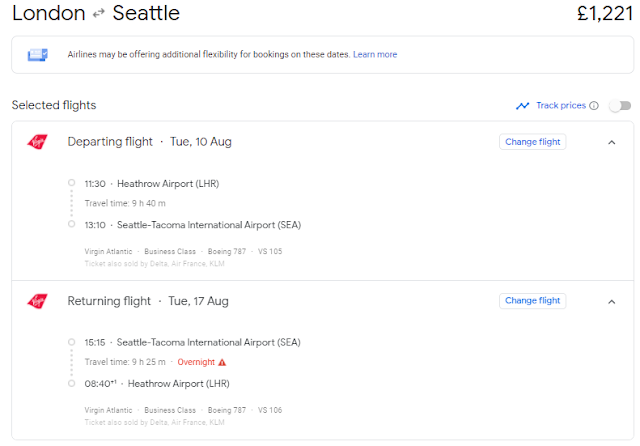Click the Track prices label
This screenshot has height=446, width=640.
[x=561, y=105]
